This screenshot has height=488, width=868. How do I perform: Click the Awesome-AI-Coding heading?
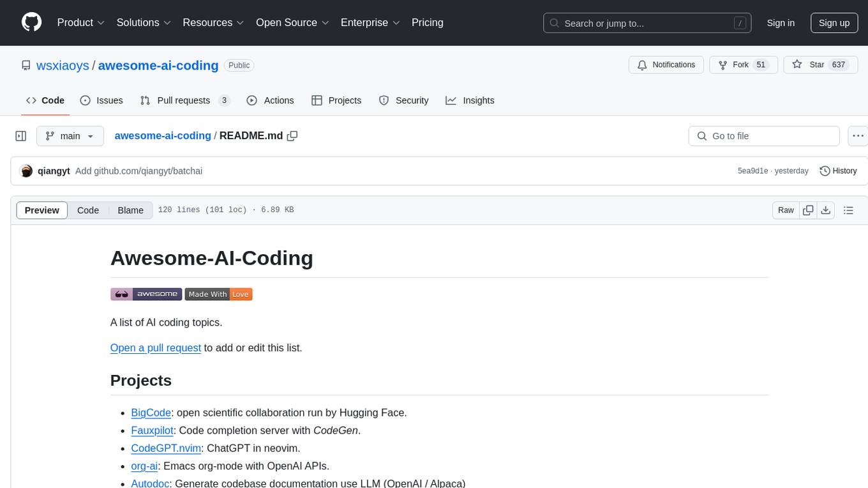(x=212, y=257)
